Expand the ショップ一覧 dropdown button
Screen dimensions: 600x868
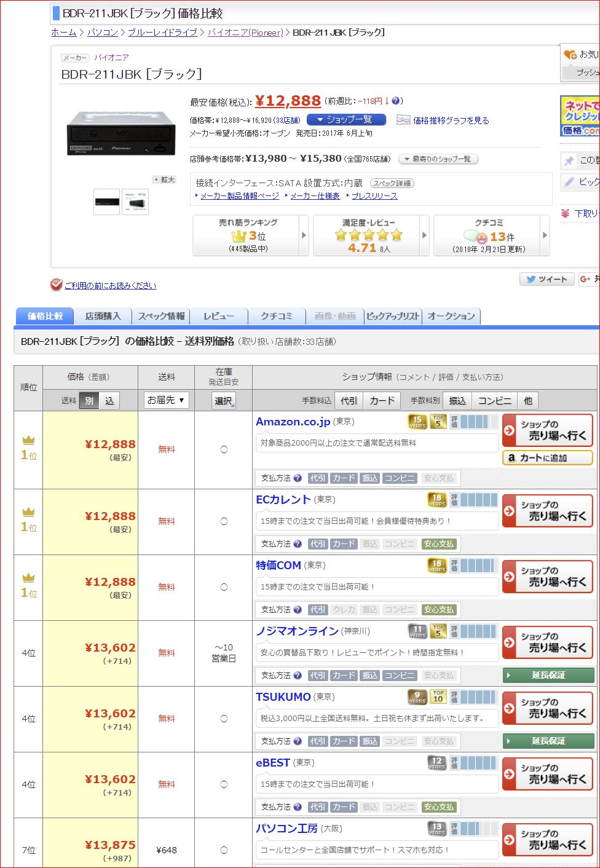[x=346, y=120]
